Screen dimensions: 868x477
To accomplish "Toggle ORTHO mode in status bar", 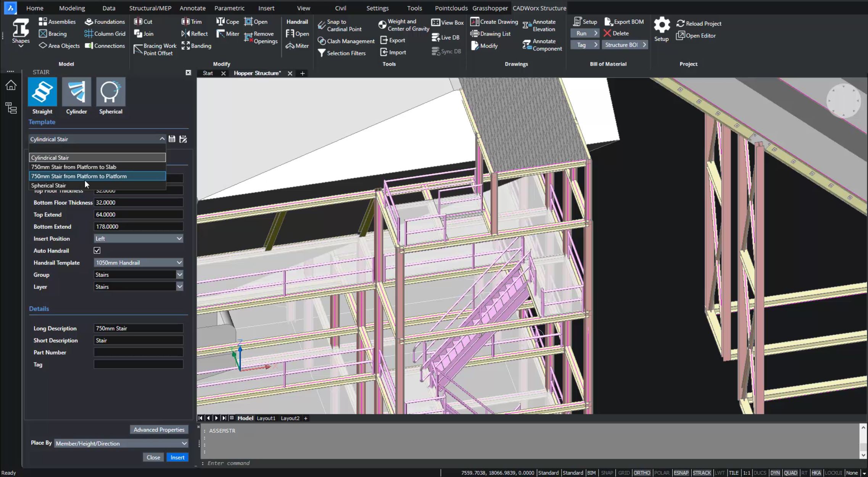I will pos(642,472).
